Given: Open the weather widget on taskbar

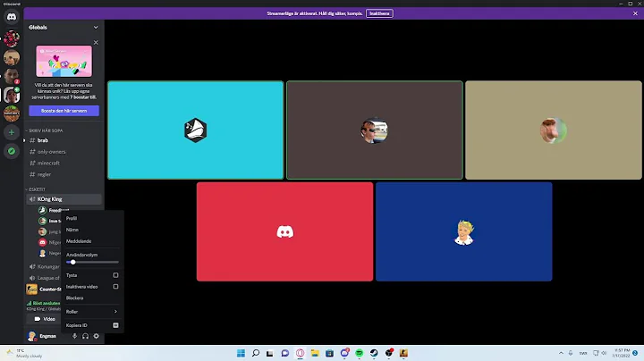Looking at the screenshot, I should click(25, 353).
